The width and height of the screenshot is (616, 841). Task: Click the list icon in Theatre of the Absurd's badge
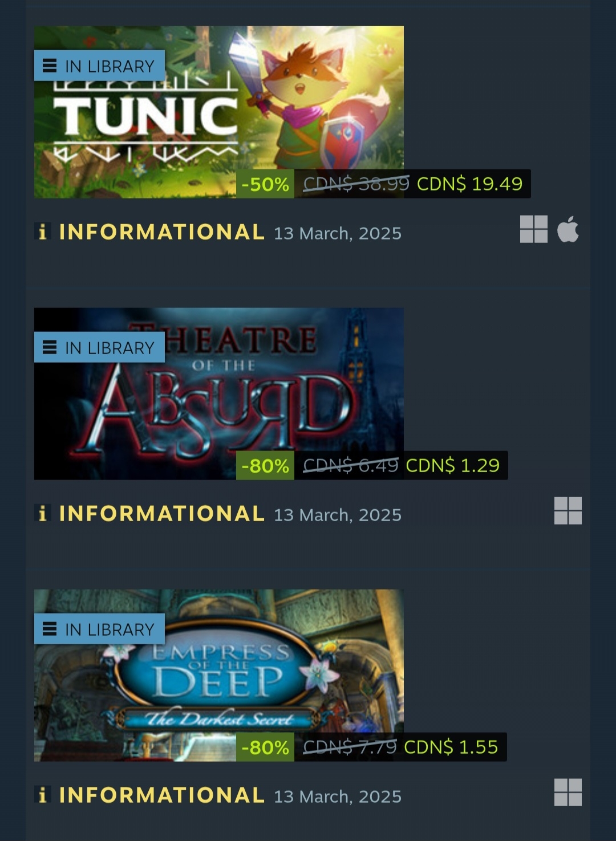(50, 347)
